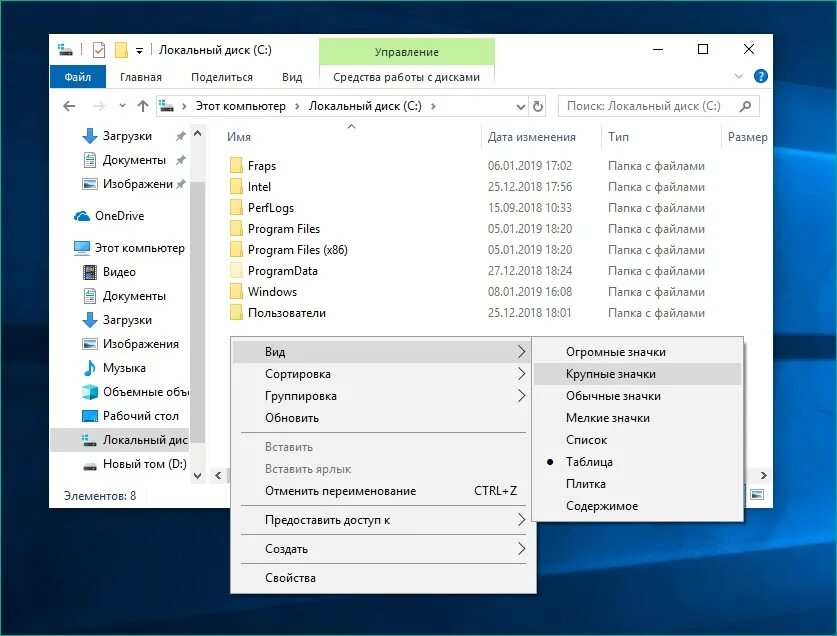Screen dimensions: 837x636
Task: Select Плитка view option
Action: 637,484
